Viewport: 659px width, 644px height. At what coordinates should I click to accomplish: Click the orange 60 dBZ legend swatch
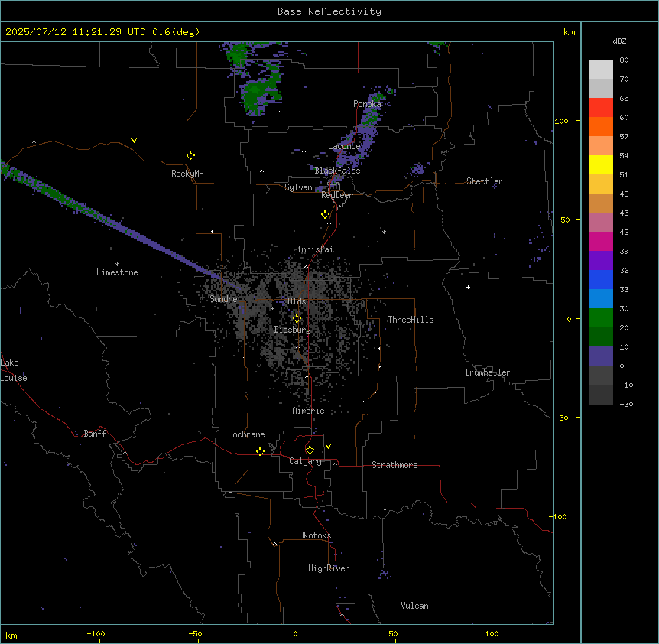(601, 126)
